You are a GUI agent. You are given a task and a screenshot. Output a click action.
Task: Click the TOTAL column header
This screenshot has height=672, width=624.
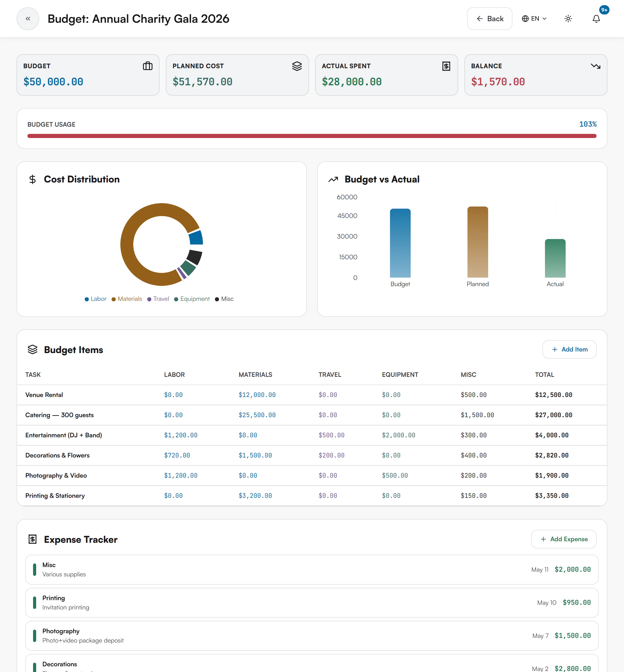[544, 374]
